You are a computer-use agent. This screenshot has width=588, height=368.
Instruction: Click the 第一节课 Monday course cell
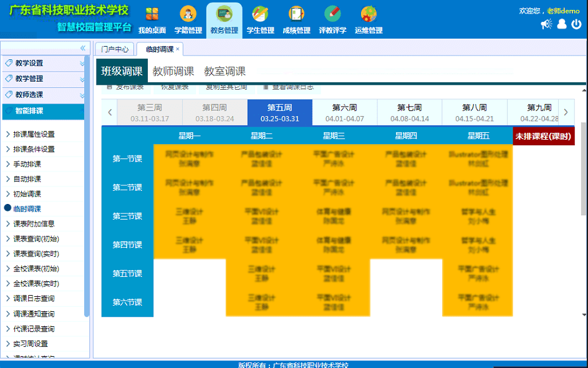190,158
